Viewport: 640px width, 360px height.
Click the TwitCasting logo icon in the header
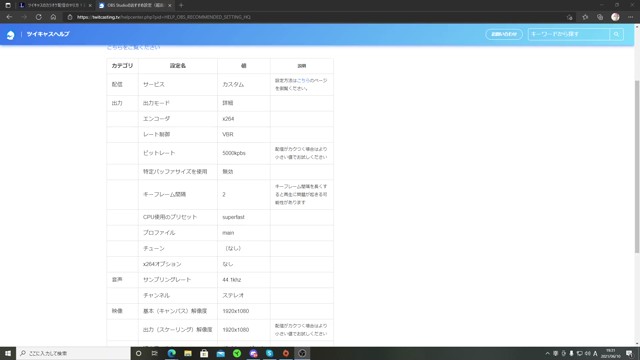pyautogui.click(x=11, y=35)
